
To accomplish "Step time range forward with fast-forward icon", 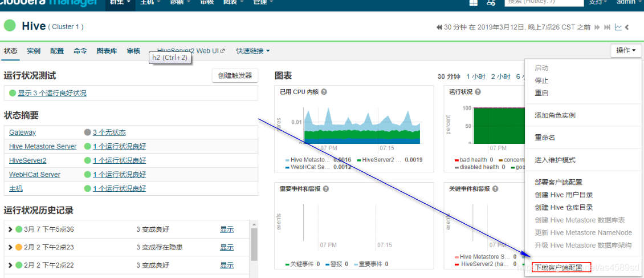I will 597,27.
